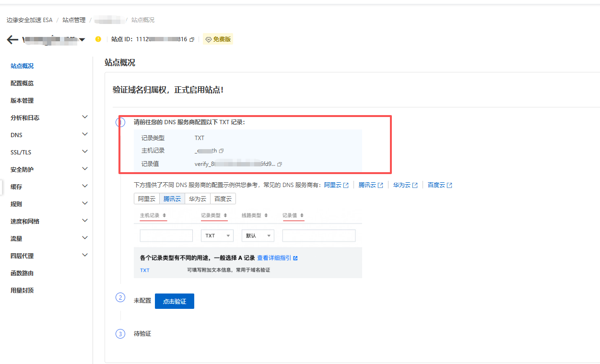
Task: Expand the 安全防护 sidebar section
Action: 21,169
